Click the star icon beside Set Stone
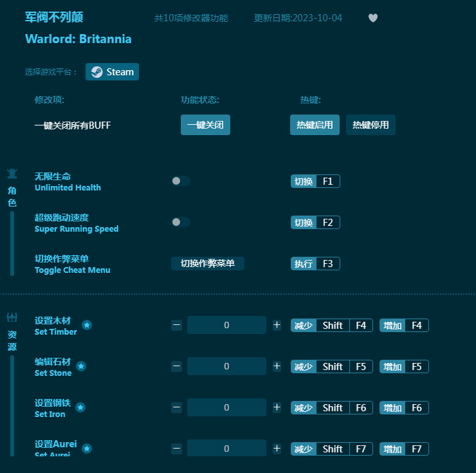 pyautogui.click(x=81, y=366)
